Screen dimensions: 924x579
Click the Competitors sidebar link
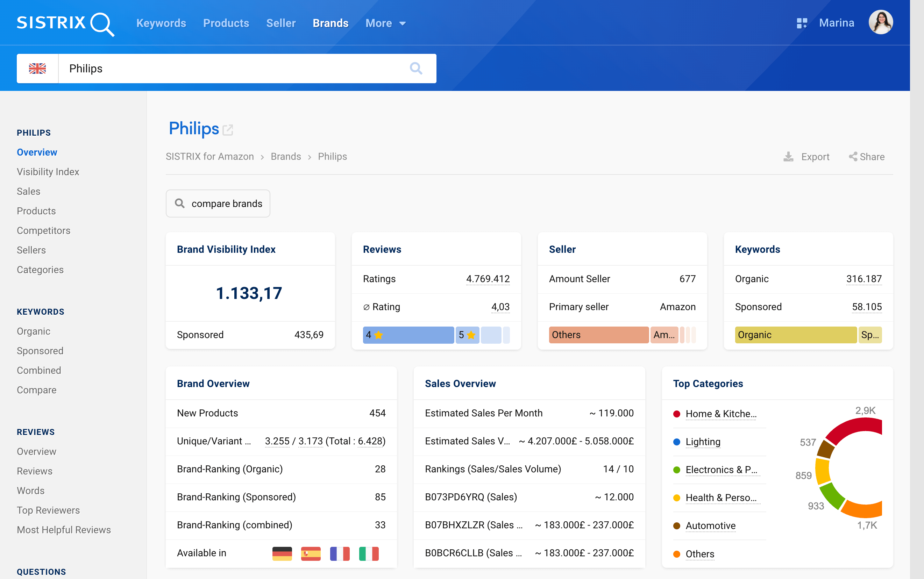click(x=44, y=230)
